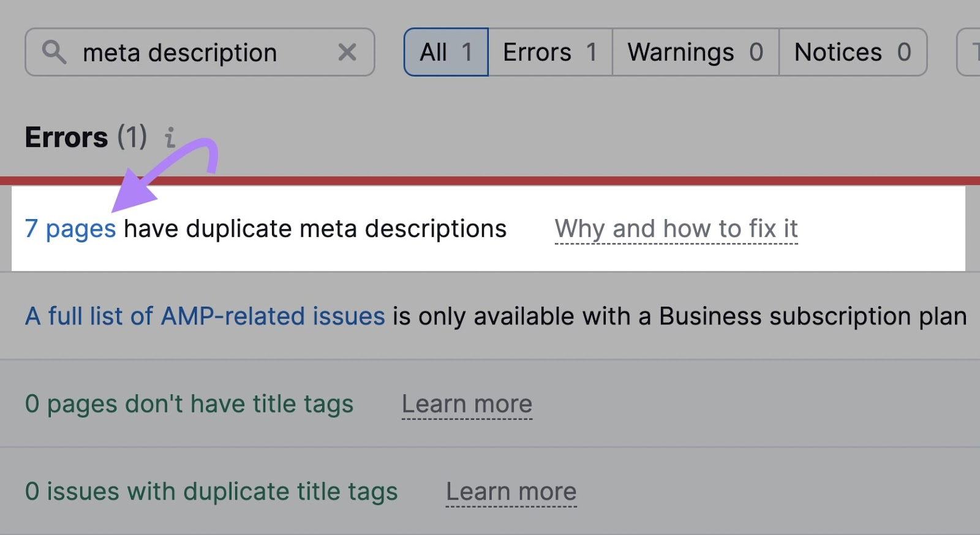
Task: Click 0 issues with duplicate title tags
Action: coord(211,492)
